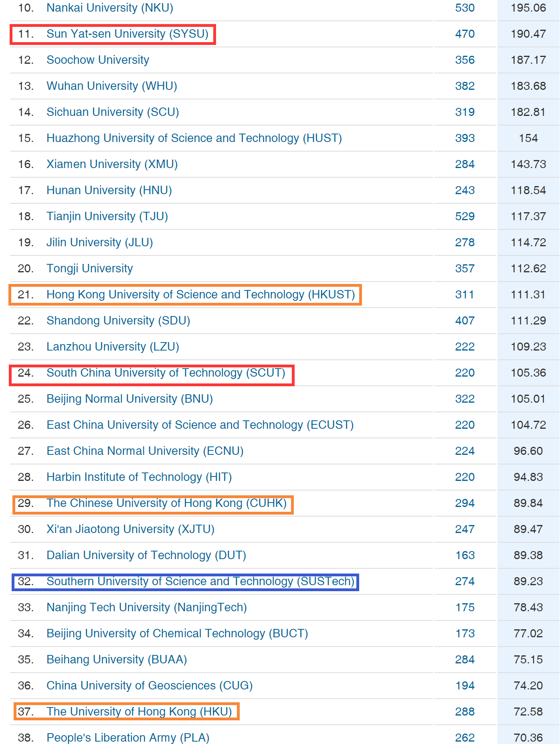Click count 288 in University of Hong Kong row

tap(465, 712)
